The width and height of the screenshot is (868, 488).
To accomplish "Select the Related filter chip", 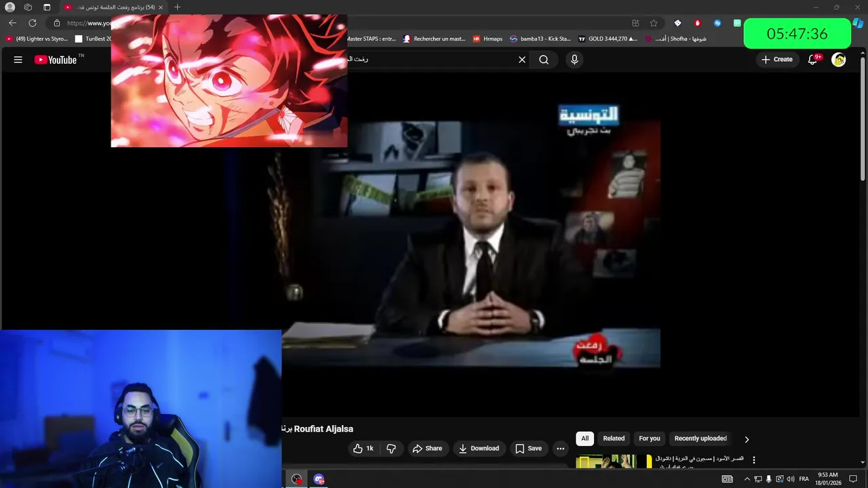I will tap(614, 439).
